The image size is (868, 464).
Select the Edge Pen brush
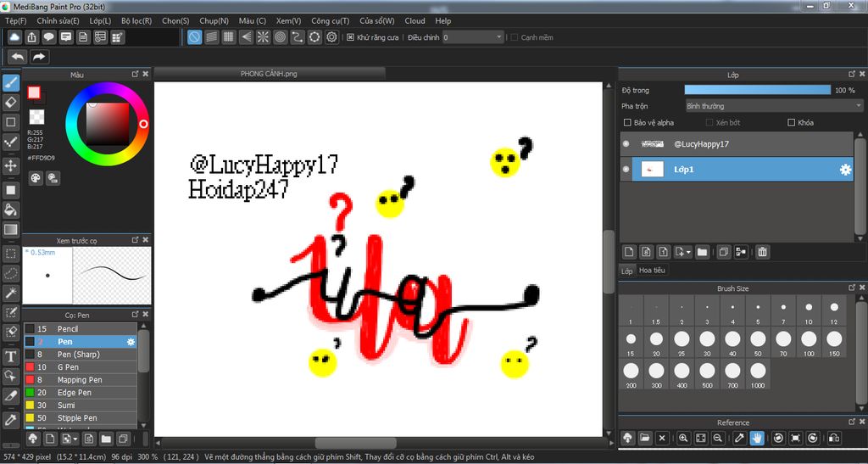(x=81, y=393)
